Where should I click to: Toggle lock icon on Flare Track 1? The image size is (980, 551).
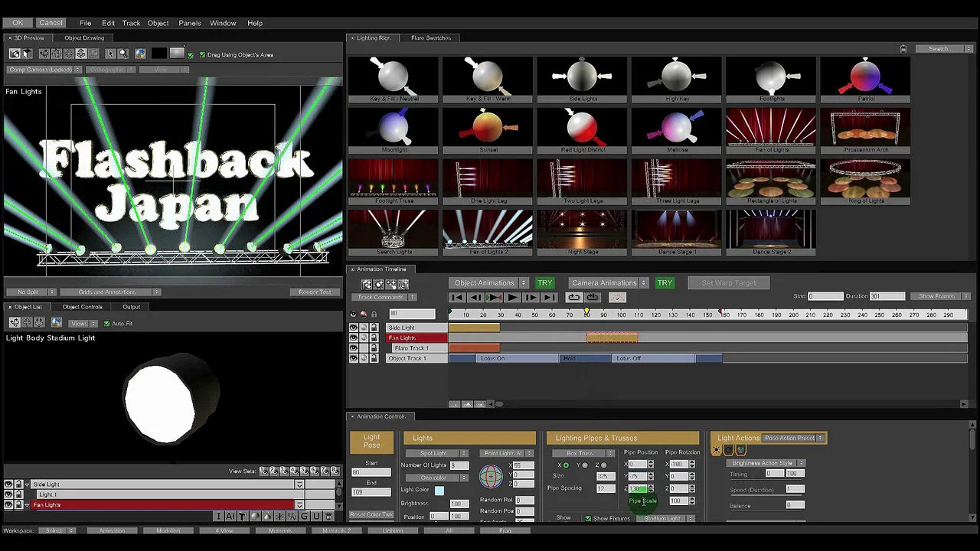[x=374, y=348]
